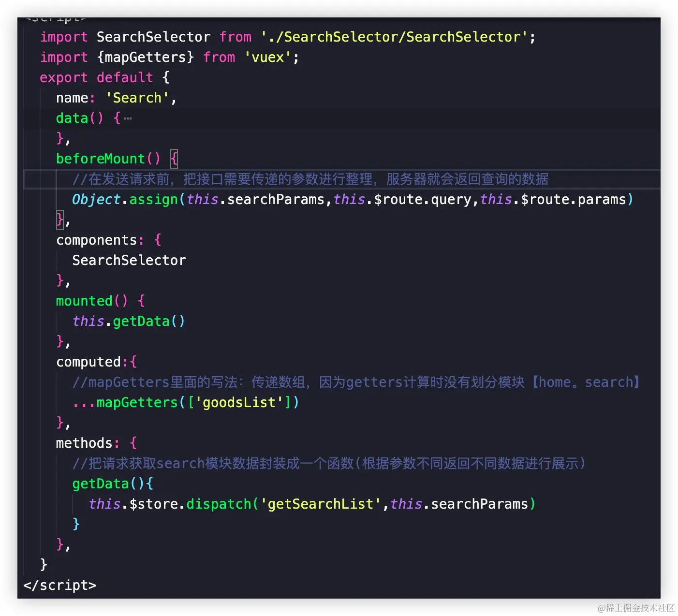Click the opening brace after beforeMount()
This screenshot has height=616, width=678.
pyautogui.click(x=174, y=159)
